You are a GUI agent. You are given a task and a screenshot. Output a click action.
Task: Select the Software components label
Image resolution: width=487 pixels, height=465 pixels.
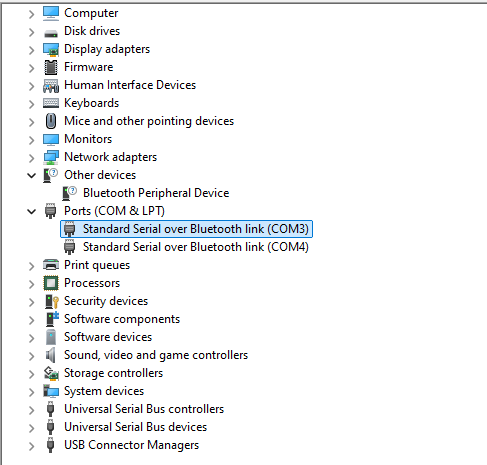click(x=122, y=319)
